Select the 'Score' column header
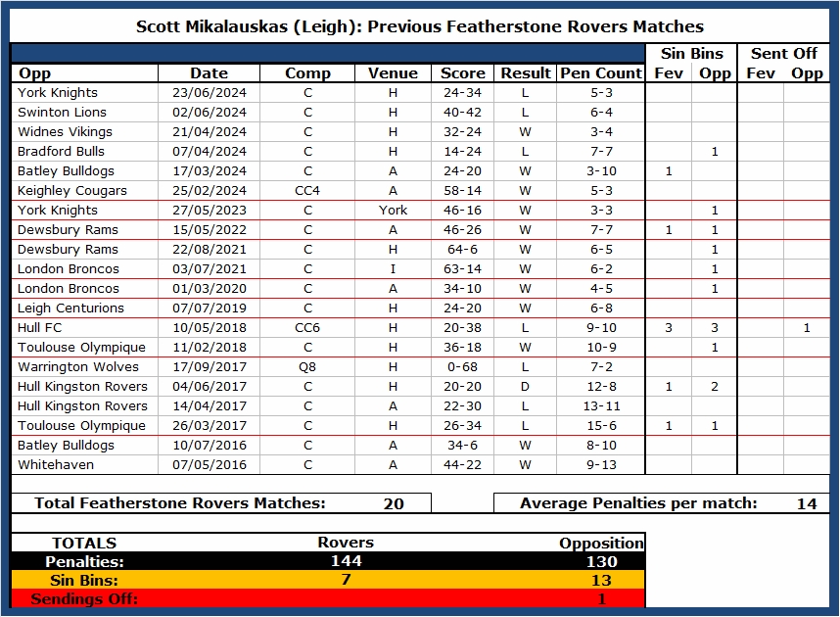840x617 pixels. 462,73
